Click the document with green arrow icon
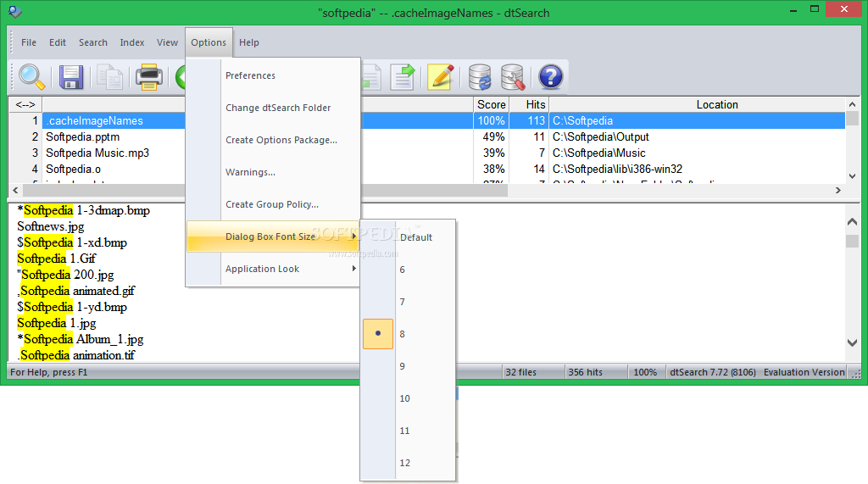Screen dimensions: 868x484 [403, 76]
